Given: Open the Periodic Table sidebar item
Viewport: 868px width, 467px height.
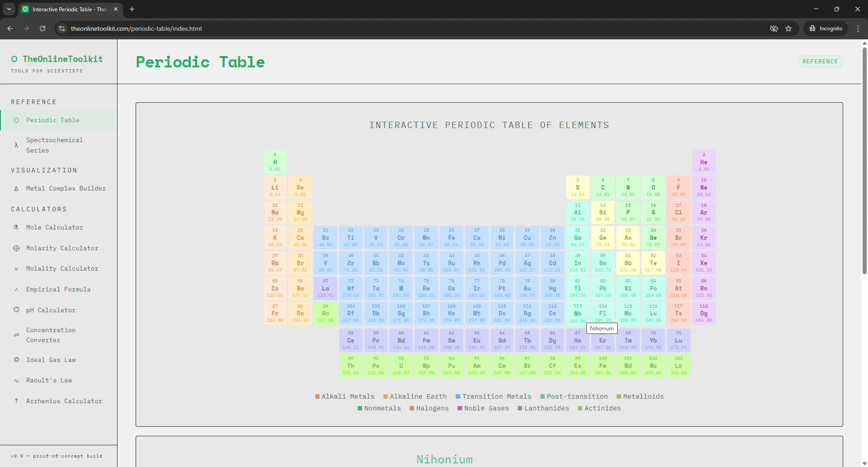Looking at the screenshot, I should (58, 120).
